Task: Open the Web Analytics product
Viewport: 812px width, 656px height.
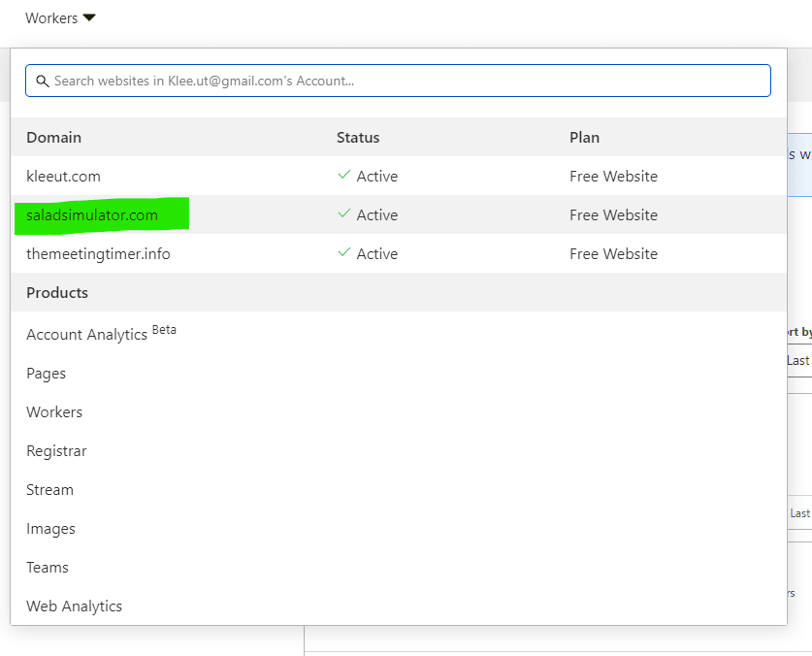Action: [x=74, y=607]
